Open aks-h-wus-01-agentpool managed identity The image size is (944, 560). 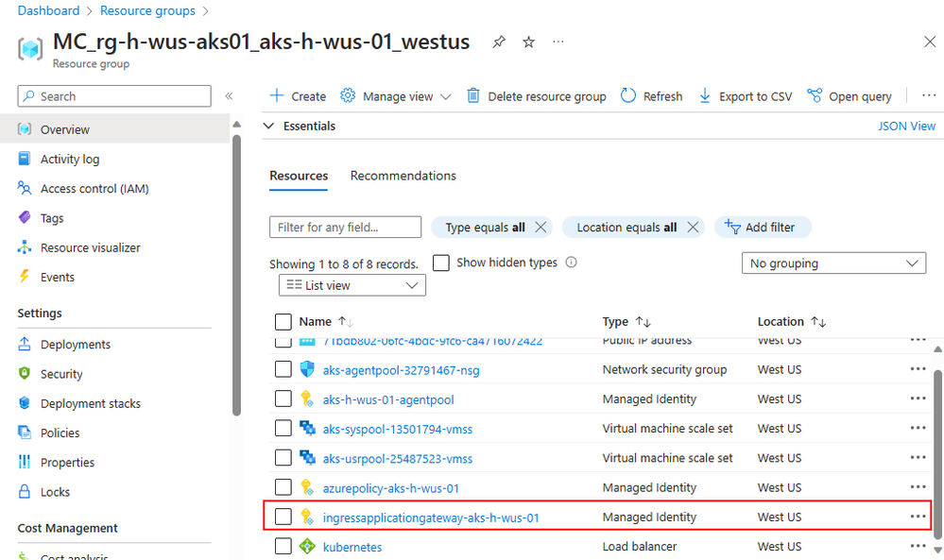(388, 399)
